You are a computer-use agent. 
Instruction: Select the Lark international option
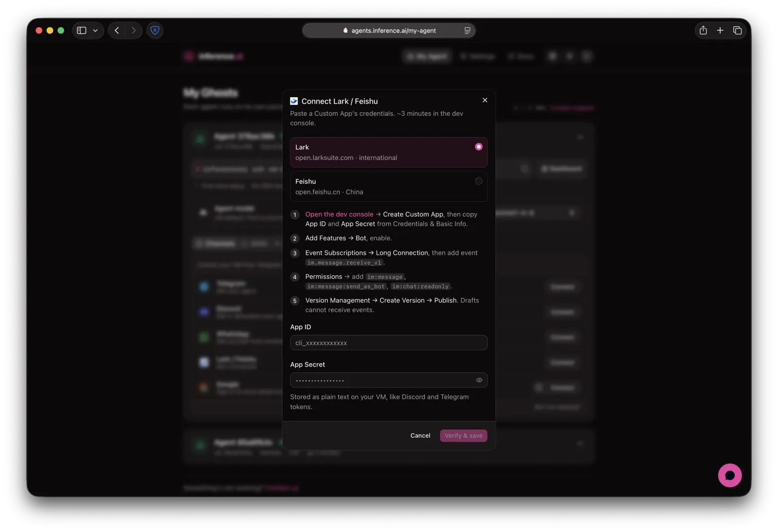(x=389, y=152)
